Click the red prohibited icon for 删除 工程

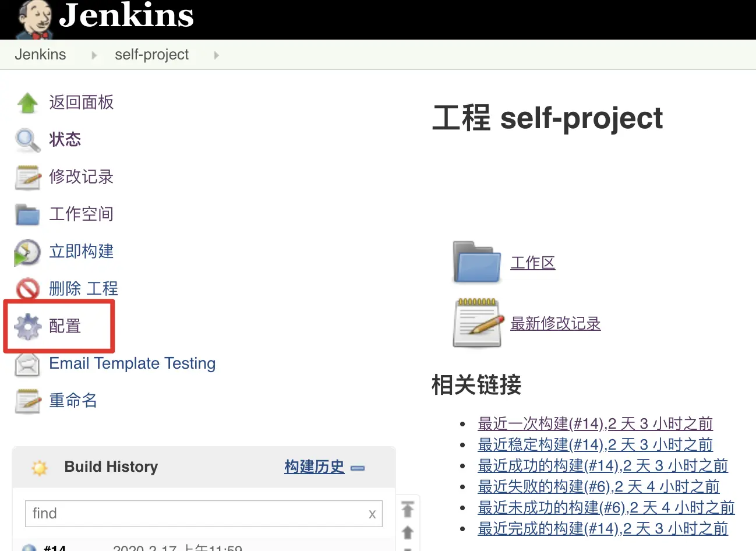(27, 289)
